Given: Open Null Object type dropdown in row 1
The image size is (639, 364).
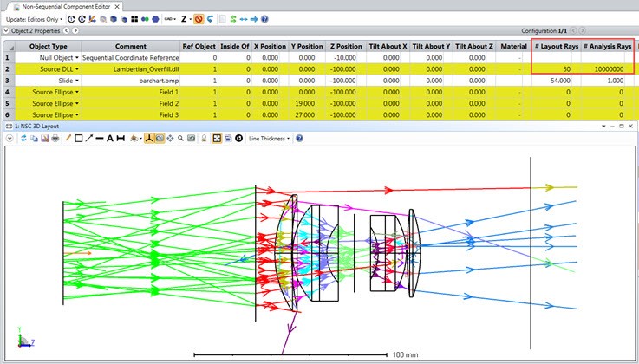Looking at the screenshot, I should (76, 58).
